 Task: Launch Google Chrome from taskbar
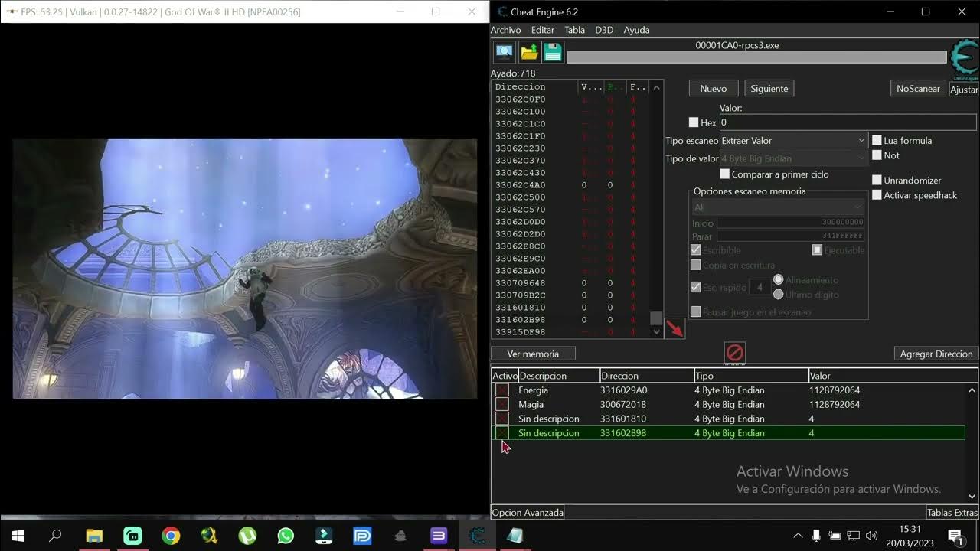click(171, 536)
